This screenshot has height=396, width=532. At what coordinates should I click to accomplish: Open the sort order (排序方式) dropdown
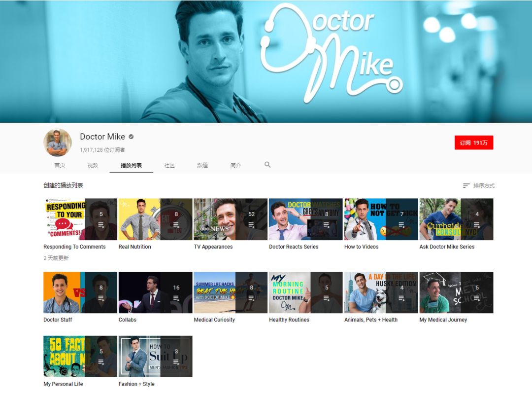click(x=479, y=186)
